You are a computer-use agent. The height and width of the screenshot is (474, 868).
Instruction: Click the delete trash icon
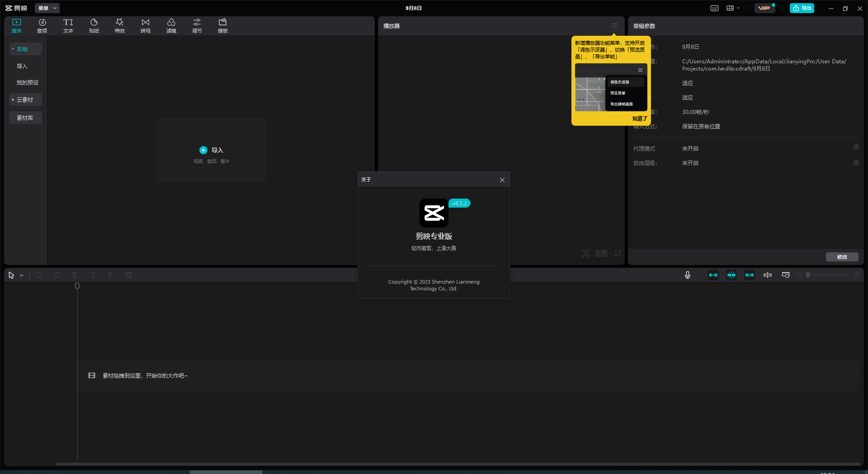pos(129,275)
